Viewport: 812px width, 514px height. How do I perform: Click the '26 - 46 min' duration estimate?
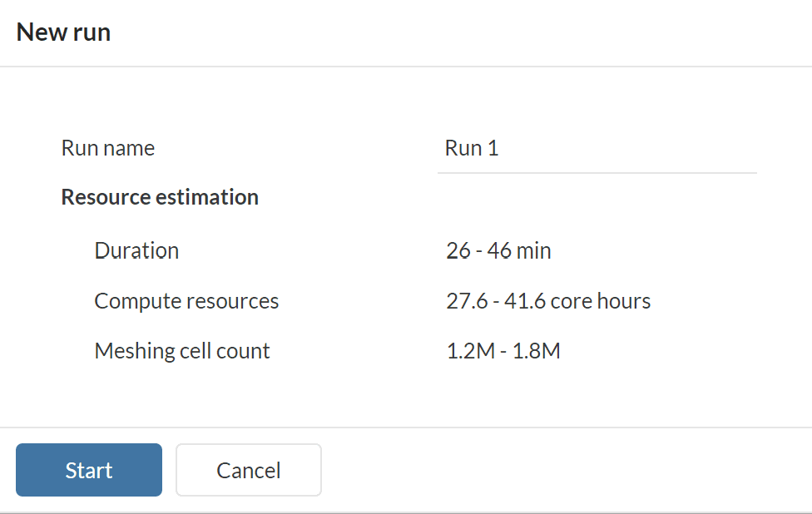pyautogui.click(x=498, y=250)
